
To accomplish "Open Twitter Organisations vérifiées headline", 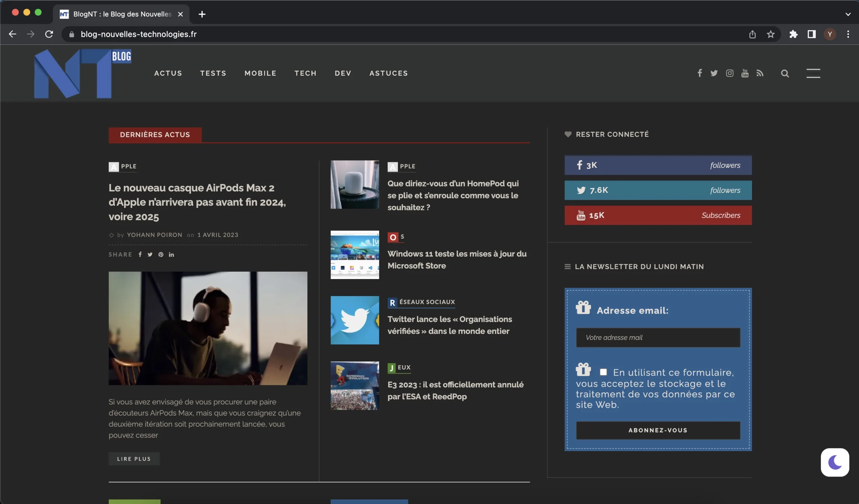I will (x=450, y=325).
